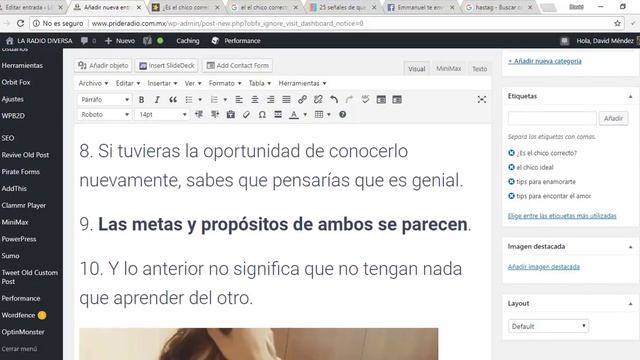Switch to MiniMax editor tab
Viewport: 640px width, 360px height.
click(x=449, y=69)
